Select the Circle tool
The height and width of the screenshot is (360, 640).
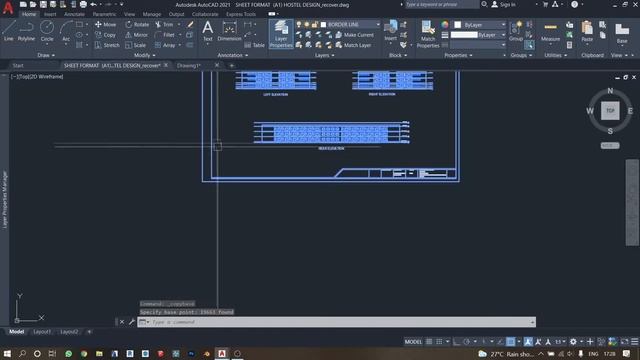(x=47, y=31)
